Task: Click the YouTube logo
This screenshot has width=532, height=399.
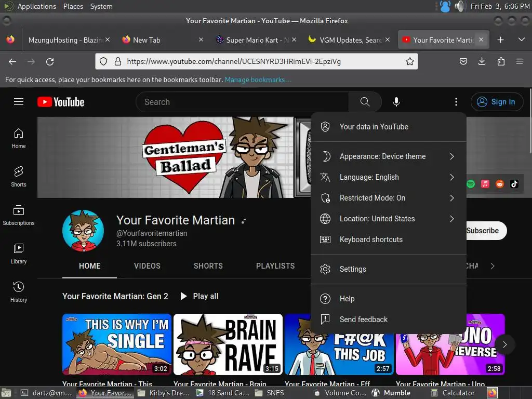Action: coord(61,102)
